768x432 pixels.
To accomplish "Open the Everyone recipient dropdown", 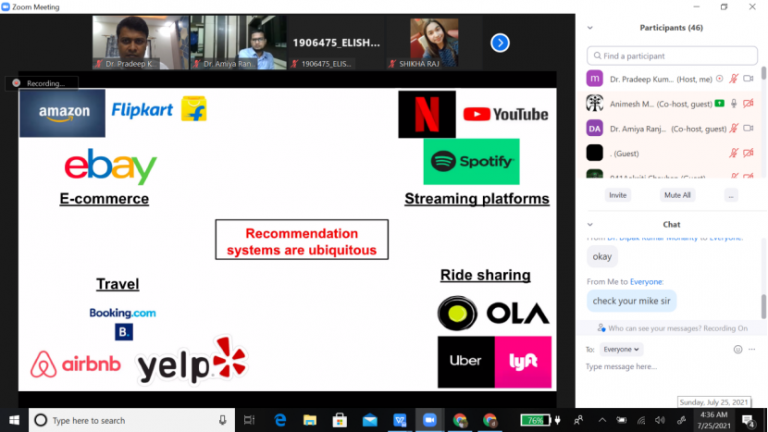I will [x=621, y=349].
